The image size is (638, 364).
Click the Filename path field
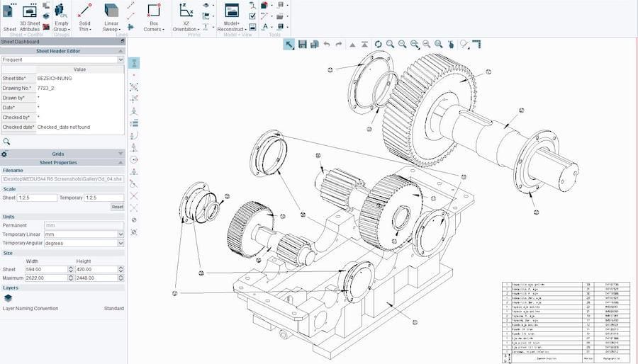62,179
